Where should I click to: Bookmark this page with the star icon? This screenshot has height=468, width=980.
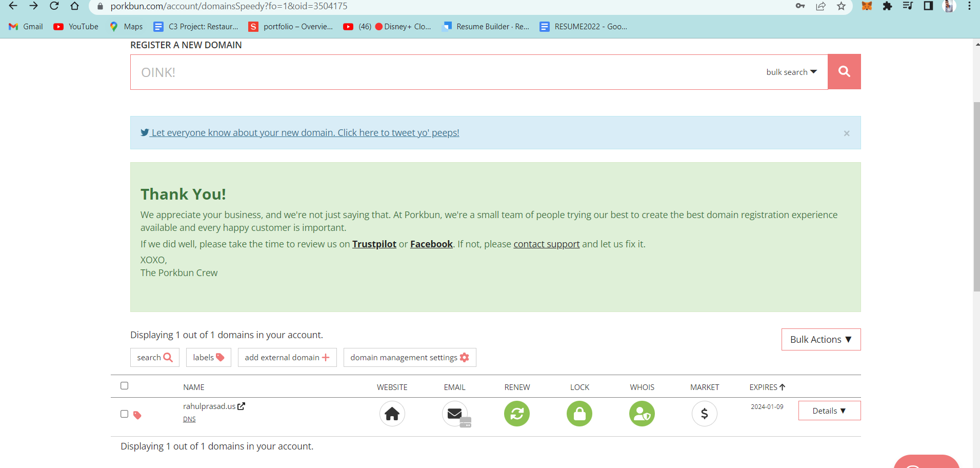pyautogui.click(x=841, y=6)
